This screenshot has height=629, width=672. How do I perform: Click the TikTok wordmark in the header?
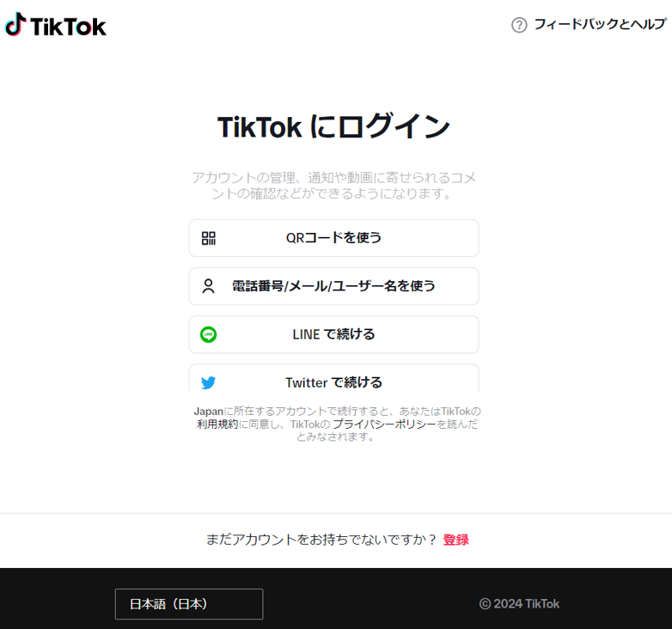pyautogui.click(x=68, y=27)
